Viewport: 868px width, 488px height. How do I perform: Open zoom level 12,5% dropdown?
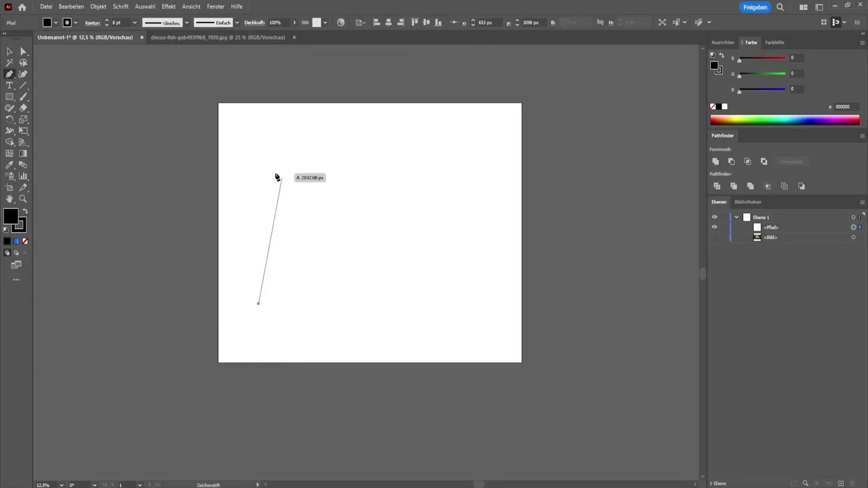(x=61, y=485)
